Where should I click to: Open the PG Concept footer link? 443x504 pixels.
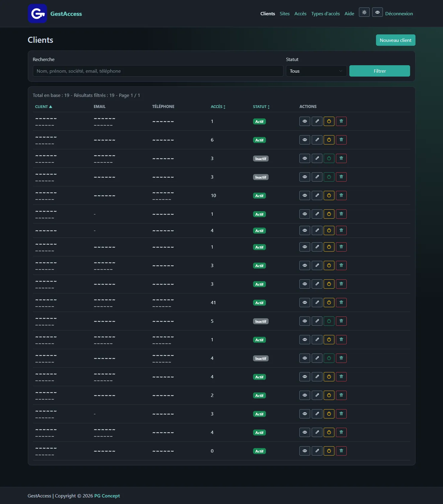click(x=107, y=496)
